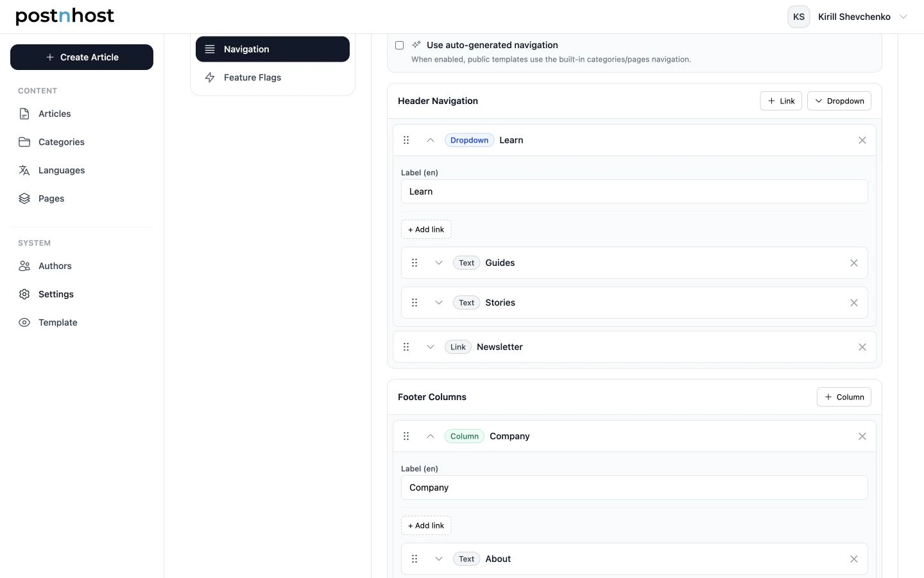Click the Dropdown badge on Learn row
Viewport: 924px width, 578px height.
(469, 140)
